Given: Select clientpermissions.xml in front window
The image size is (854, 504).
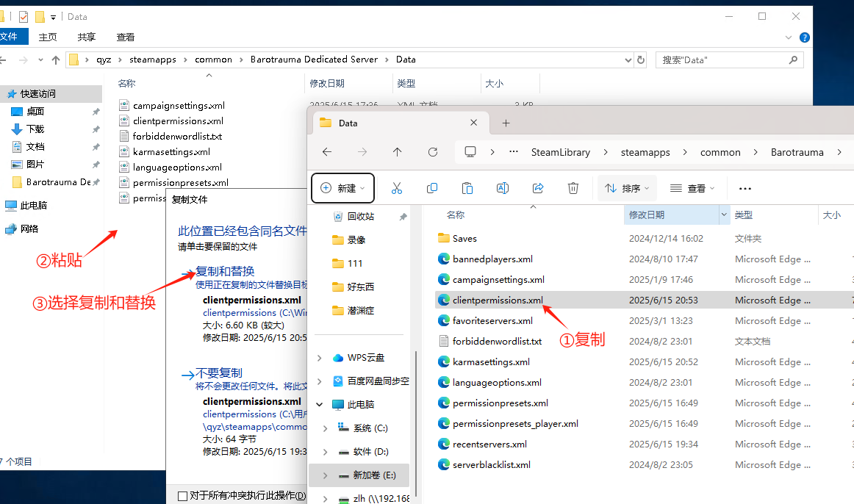Looking at the screenshot, I should pyautogui.click(x=498, y=300).
